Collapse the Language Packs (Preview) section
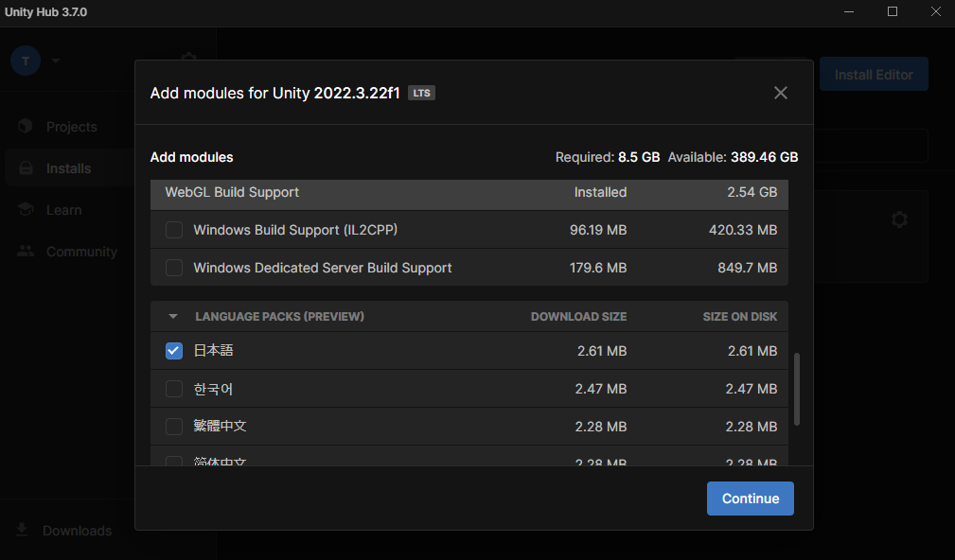The image size is (955, 560). click(x=173, y=317)
